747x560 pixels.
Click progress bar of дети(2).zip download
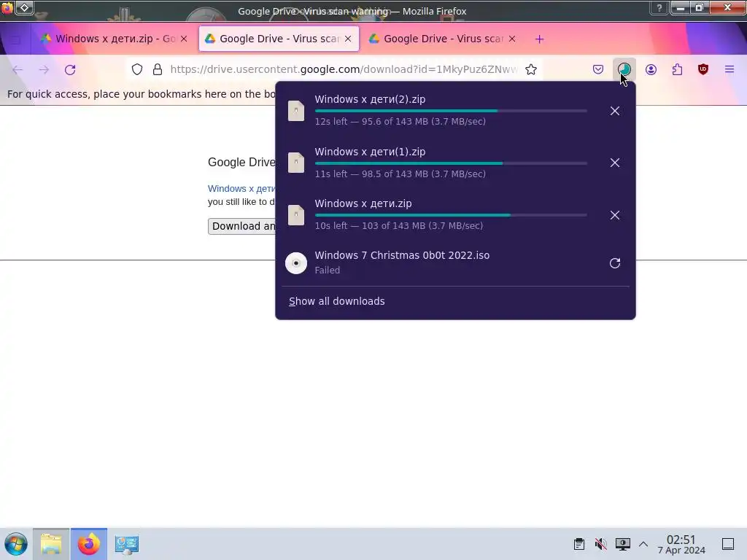pos(451,111)
